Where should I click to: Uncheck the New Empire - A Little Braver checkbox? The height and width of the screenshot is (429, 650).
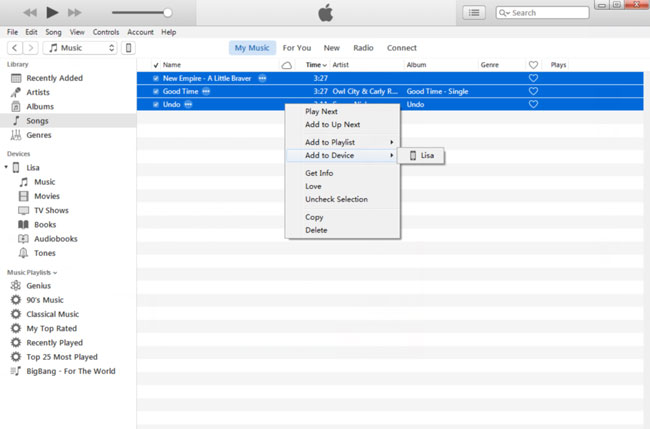[156, 78]
